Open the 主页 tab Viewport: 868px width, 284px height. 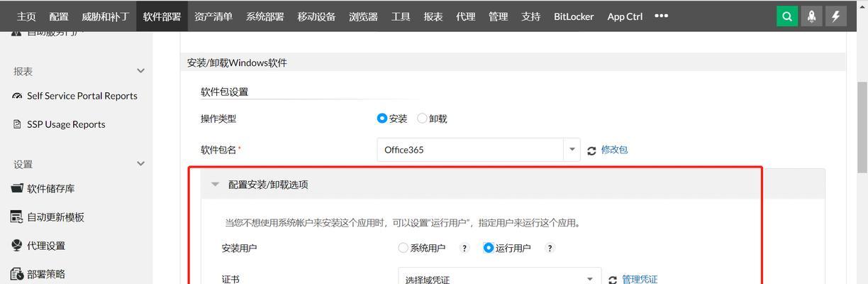[x=26, y=16]
